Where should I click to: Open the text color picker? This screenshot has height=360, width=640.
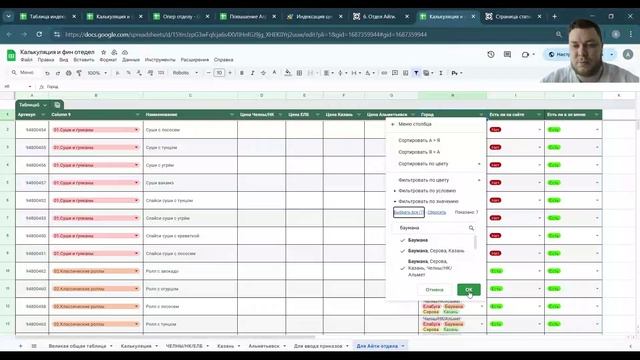[x=274, y=73]
